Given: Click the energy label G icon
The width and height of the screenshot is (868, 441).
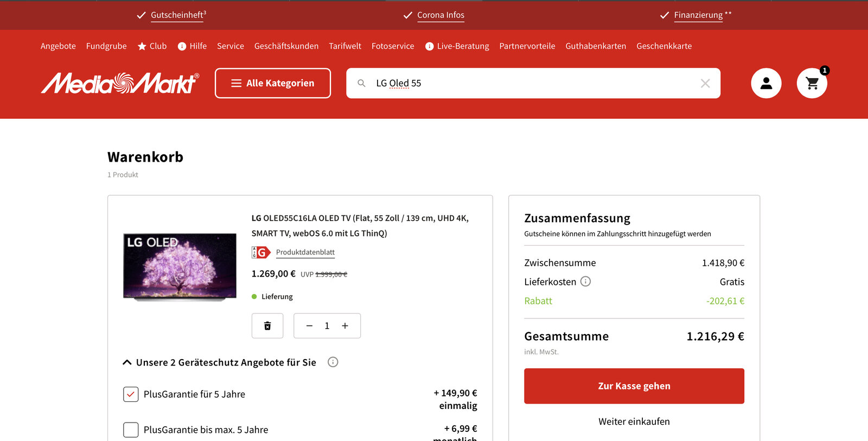Looking at the screenshot, I should 261,252.
